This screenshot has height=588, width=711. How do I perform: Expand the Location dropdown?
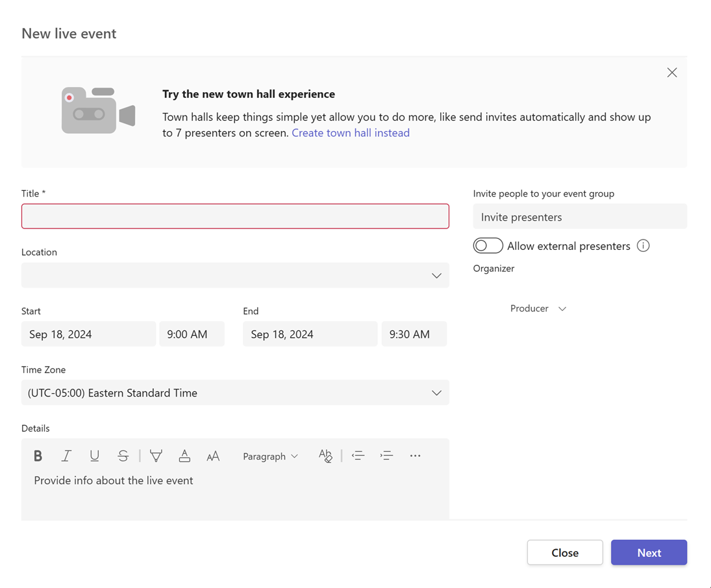pyautogui.click(x=436, y=276)
